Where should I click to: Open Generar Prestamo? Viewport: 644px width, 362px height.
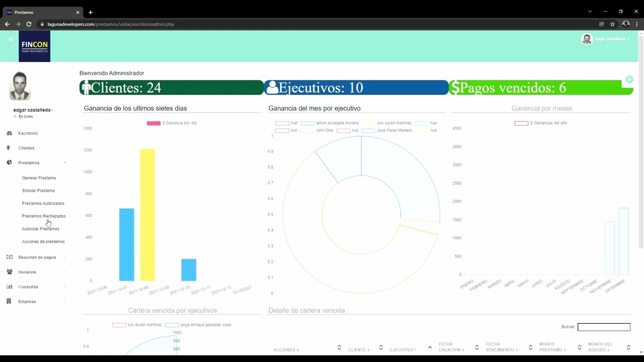pos(39,178)
